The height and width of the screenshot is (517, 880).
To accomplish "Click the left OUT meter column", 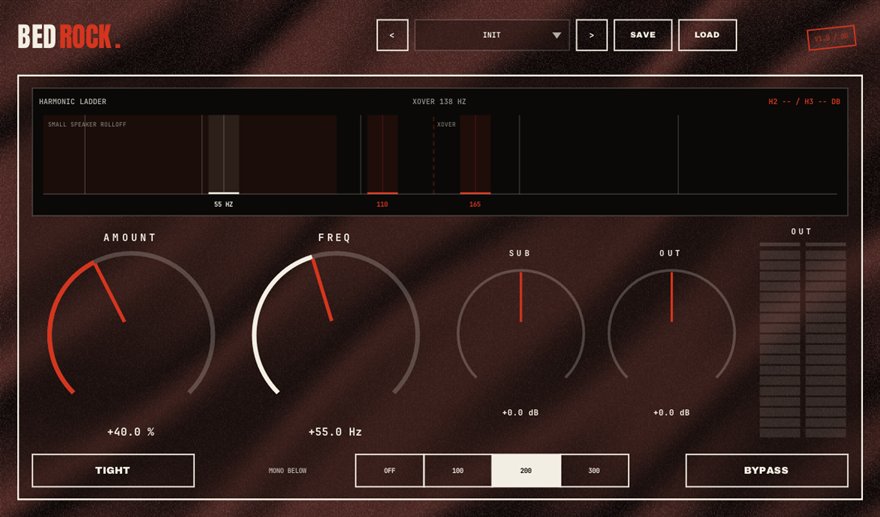I will click(780, 340).
